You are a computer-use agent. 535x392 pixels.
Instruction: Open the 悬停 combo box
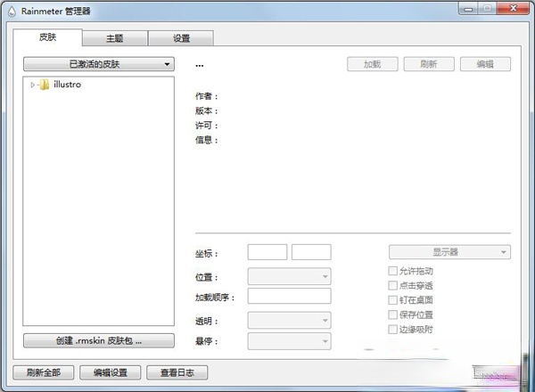pyautogui.click(x=289, y=341)
